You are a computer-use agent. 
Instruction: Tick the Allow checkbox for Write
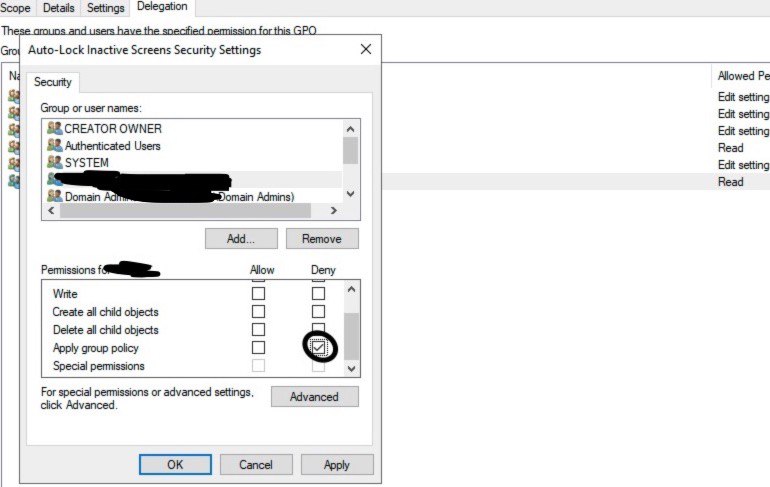pos(258,294)
